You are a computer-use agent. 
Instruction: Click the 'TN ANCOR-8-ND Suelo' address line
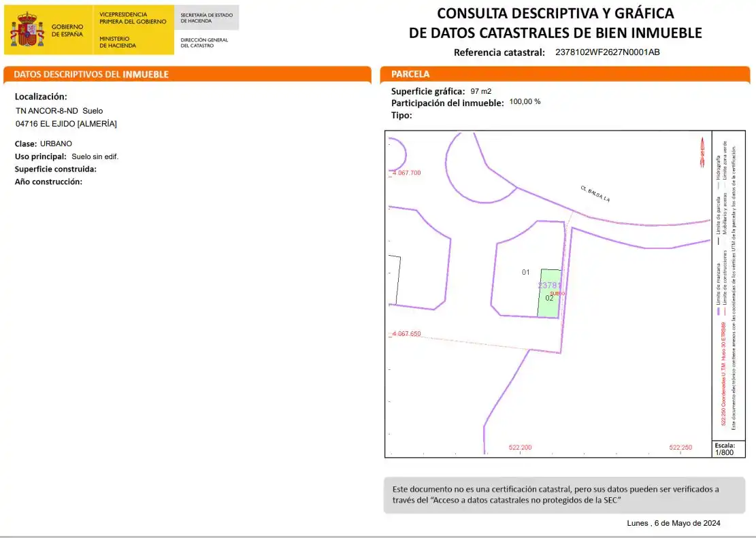tap(59, 111)
